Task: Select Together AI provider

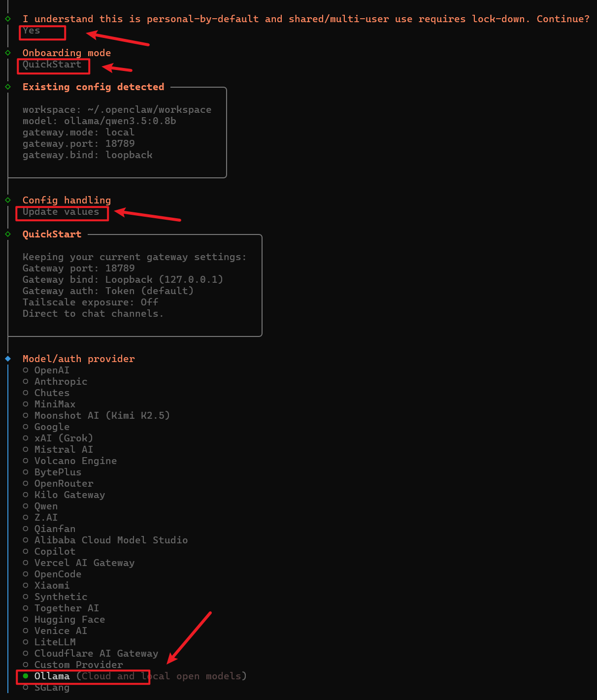Action: click(x=61, y=608)
